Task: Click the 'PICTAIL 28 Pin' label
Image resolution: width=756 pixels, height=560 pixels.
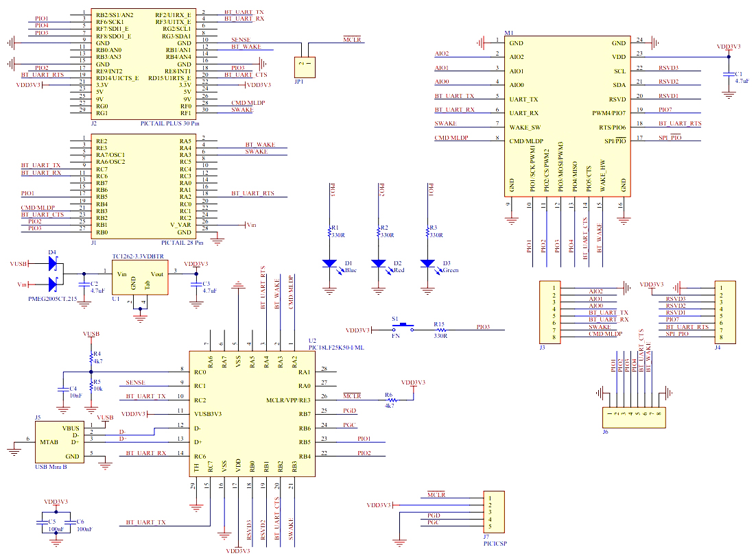Action: coord(182,243)
